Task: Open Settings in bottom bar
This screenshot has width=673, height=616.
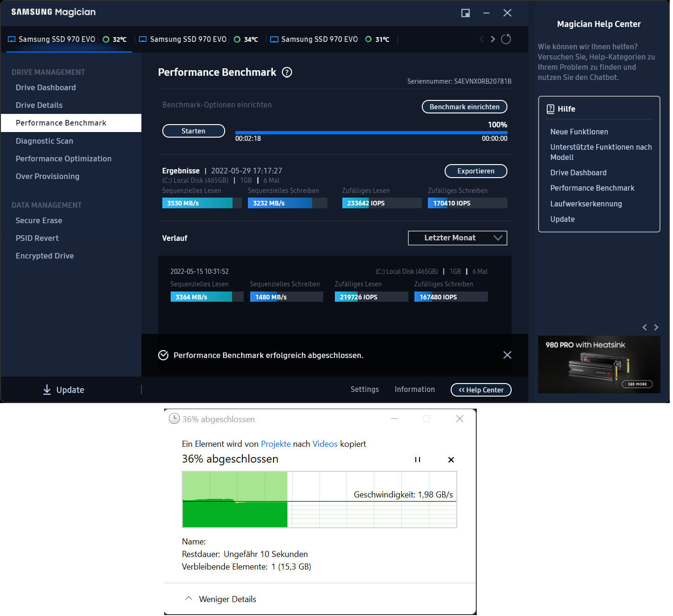Action: pos(365,389)
